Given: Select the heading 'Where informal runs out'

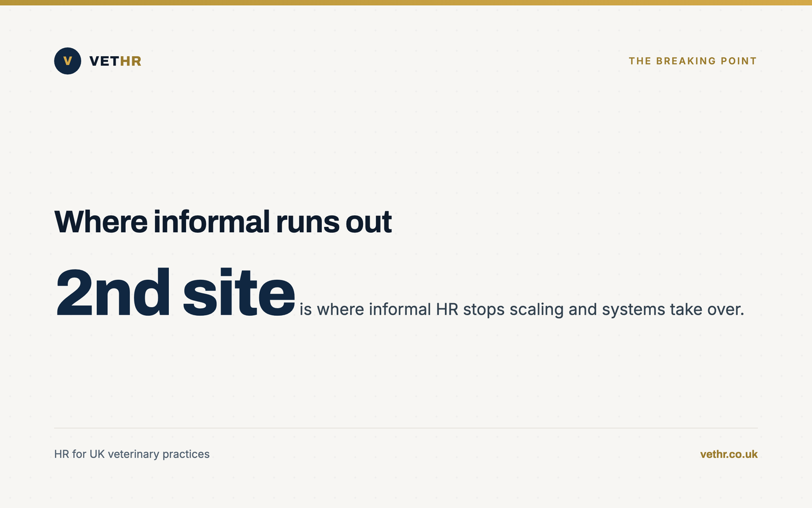Looking at the screenshot, I should click(223, 222).
